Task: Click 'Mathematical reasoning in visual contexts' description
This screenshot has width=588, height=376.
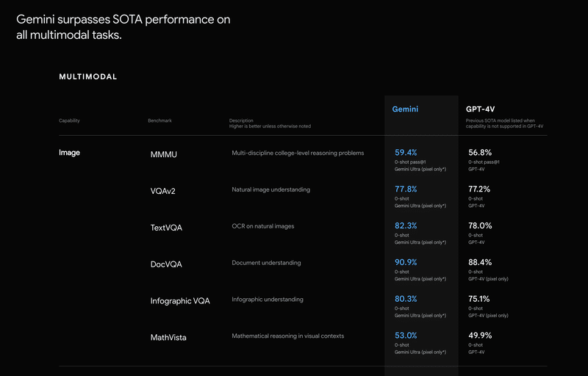Action: [x=287, y=336]
